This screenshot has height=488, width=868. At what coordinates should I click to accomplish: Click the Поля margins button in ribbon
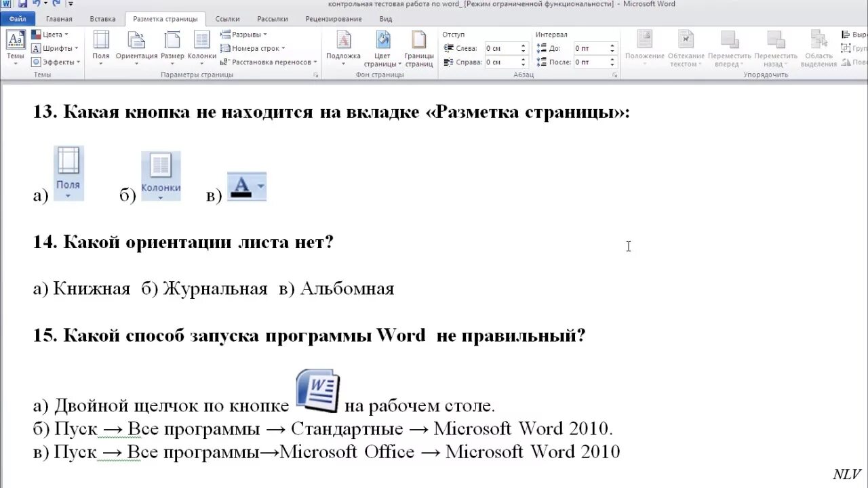pyautogui.click(x=101, y=48)
